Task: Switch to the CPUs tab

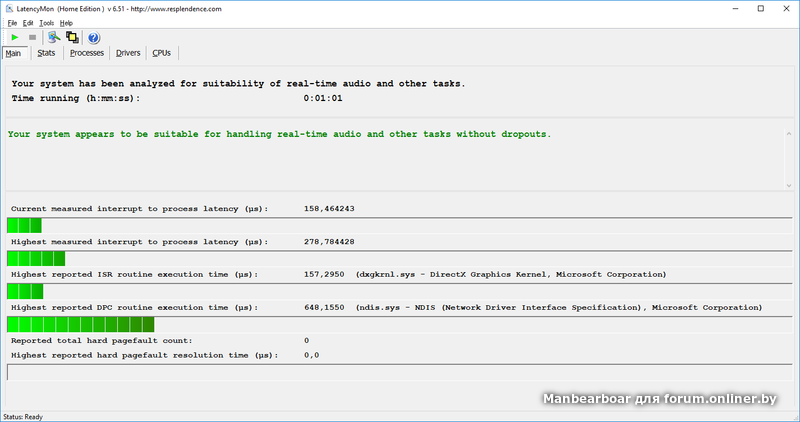Action: 162,53
